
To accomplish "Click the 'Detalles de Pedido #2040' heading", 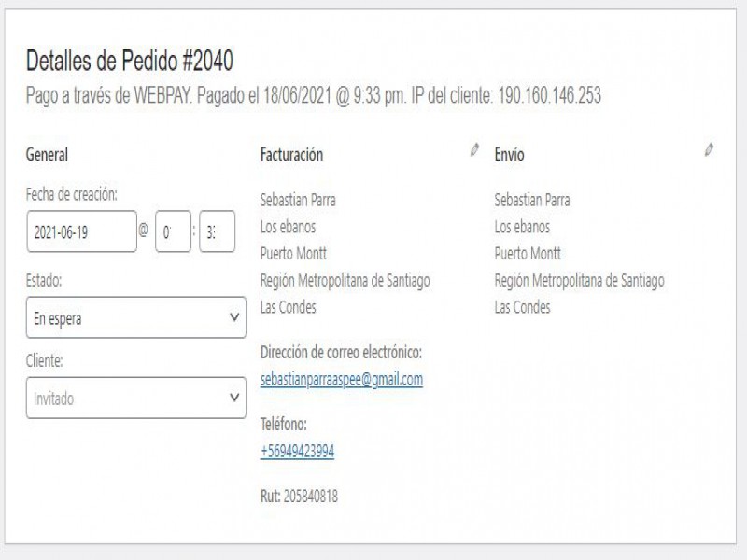I will pos(129,62).
